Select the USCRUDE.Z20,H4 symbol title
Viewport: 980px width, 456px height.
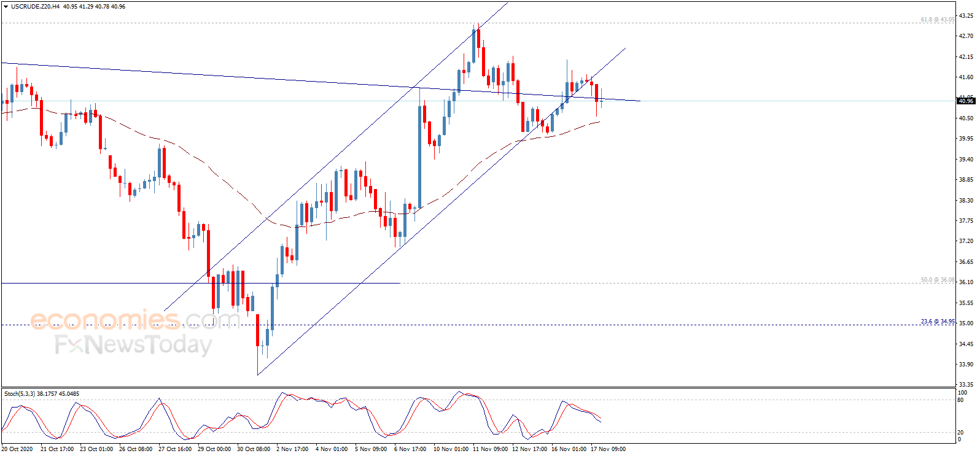pos(35,7)
